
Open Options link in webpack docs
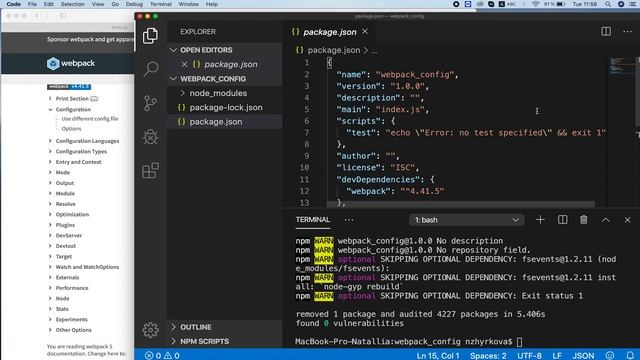pos(71,129)
